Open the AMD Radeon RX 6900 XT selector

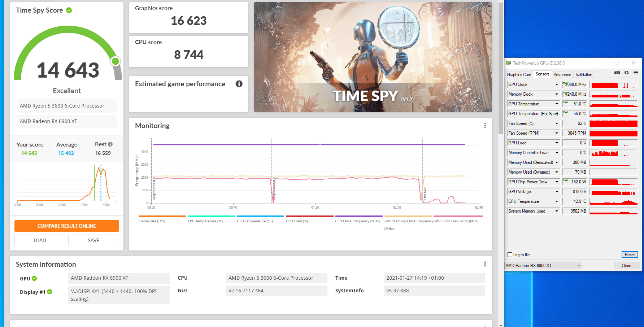click(x=543, y=266)
